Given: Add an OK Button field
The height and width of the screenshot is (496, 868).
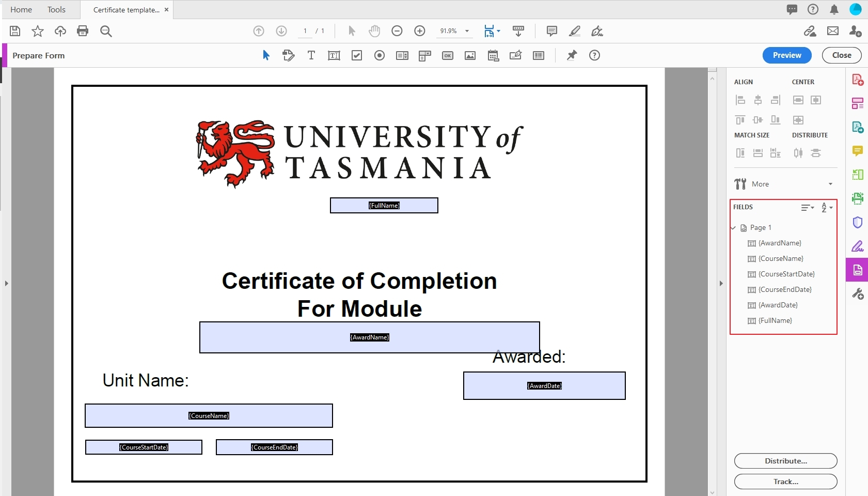Looking at the screenshot, I should point(448,55).
